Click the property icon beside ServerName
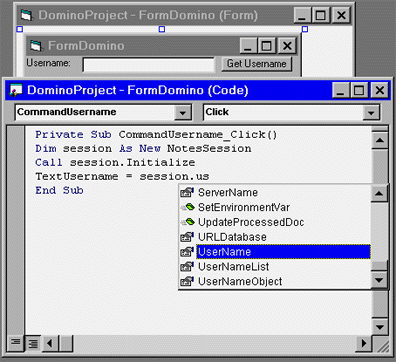 tap(187, 193)
